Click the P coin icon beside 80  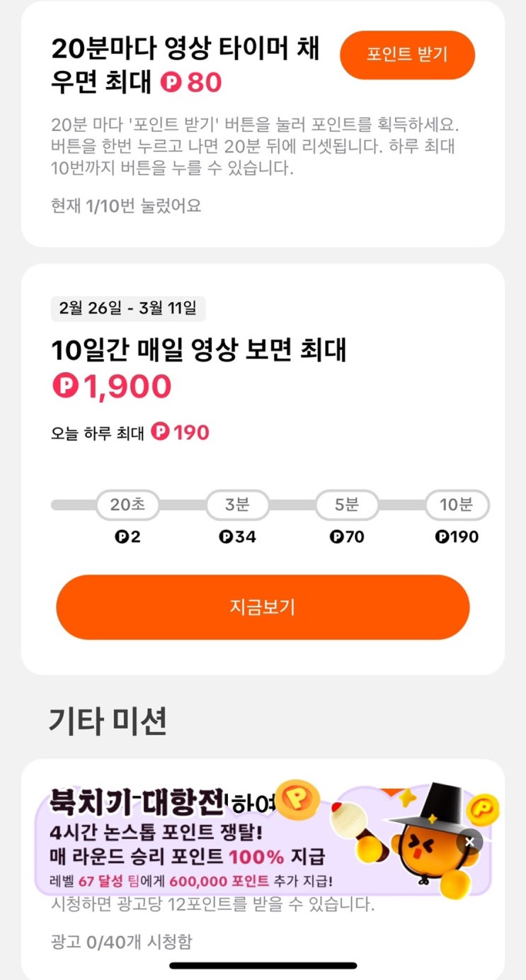click(171, 83)
